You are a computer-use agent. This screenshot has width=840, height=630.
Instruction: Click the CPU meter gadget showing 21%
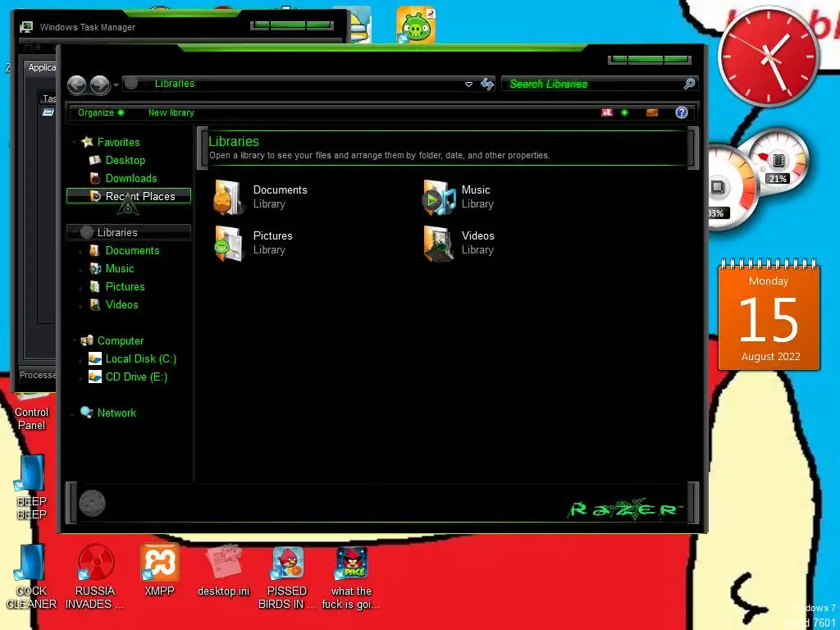[778, 161]
